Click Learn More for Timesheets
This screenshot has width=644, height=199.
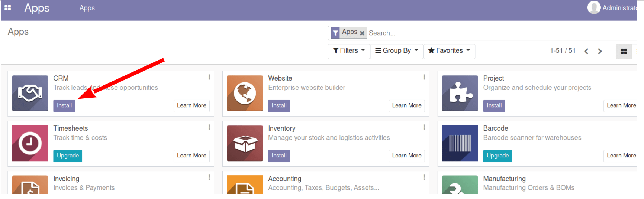click(191, 156)
